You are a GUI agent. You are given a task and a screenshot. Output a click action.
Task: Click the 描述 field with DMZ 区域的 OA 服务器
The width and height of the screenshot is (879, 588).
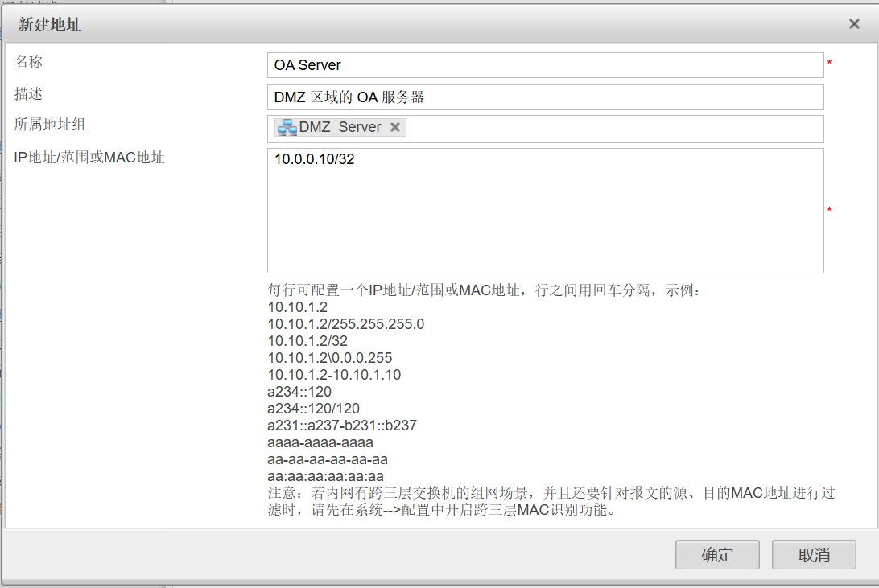(x=546, y=97)
